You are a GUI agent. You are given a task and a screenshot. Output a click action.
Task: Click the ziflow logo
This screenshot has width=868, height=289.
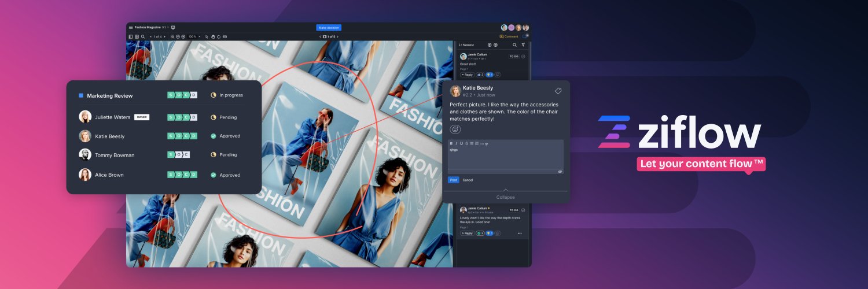point(679,132)
